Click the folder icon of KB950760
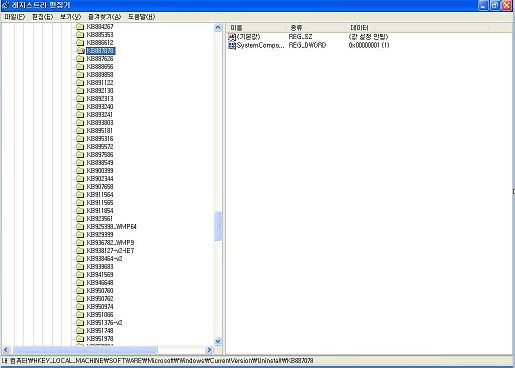Image resolution: width=515 pixels, height=368 pixels. (x=80, y=291)
